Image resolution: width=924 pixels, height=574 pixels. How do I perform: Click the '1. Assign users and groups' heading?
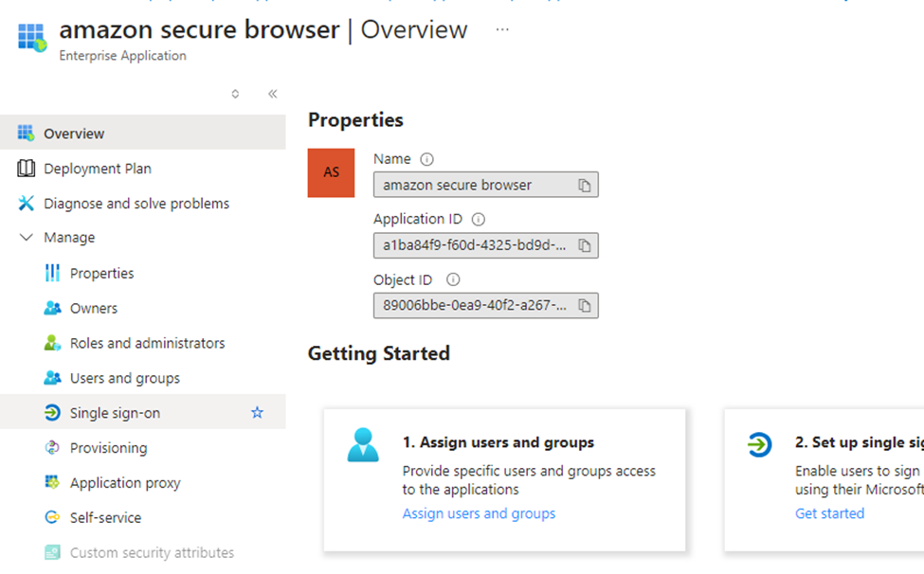(498, 442)
